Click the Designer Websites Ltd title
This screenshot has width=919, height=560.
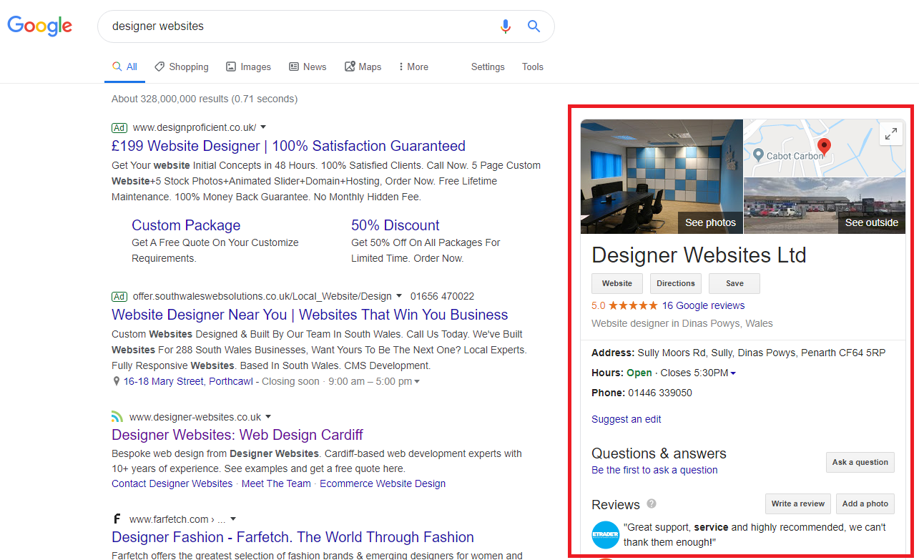[x=699, y=255]
